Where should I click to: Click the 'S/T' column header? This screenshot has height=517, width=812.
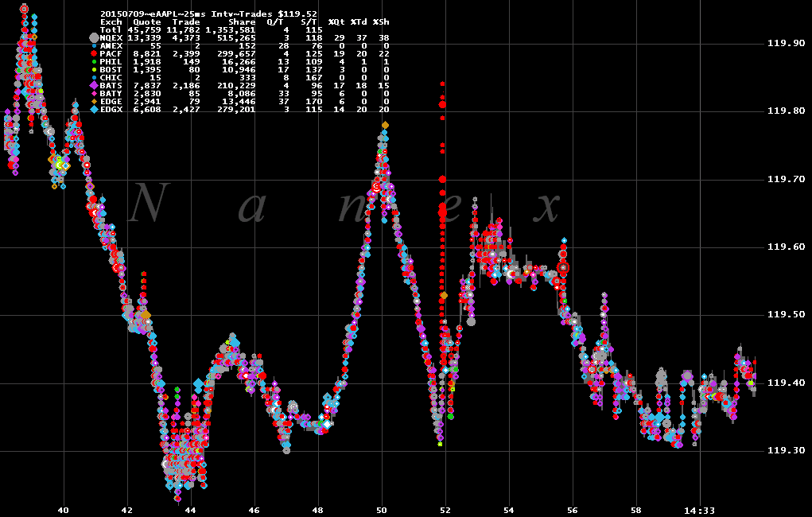[308, 22]
